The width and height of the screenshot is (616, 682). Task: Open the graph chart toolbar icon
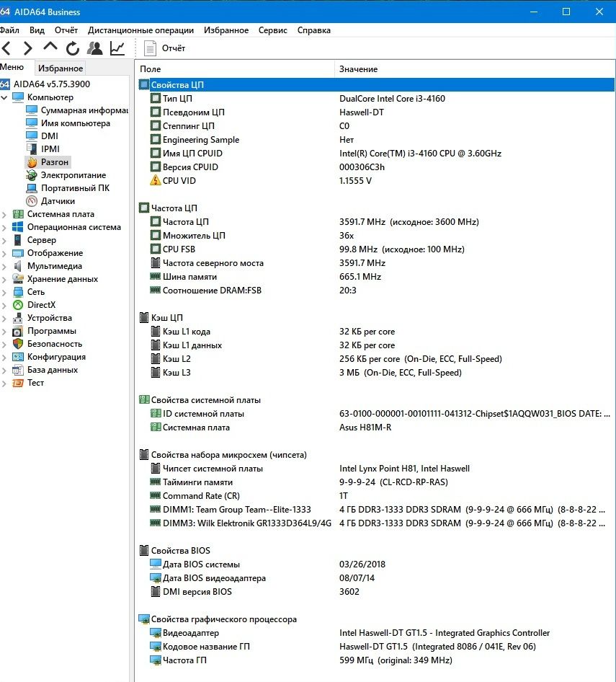pyautogui.click(x=117, y=48)
